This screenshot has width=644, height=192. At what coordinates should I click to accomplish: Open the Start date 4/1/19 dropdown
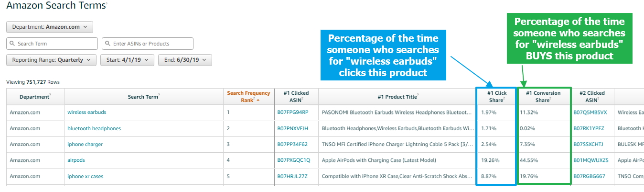pos(127,60)
